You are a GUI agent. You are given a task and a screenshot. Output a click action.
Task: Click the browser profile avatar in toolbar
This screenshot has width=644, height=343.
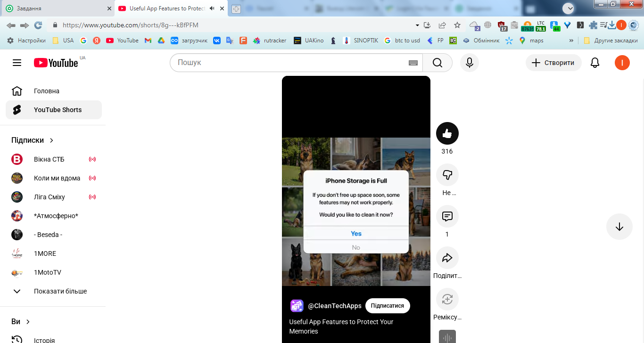point(621,25)
